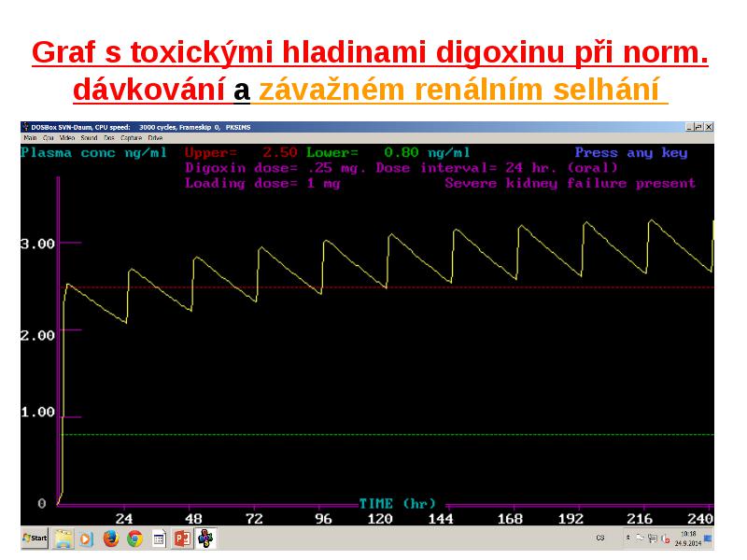Show hidden tray icons arrow
Image resolution: width=747 pixels, height=560 pixels.
627,538
